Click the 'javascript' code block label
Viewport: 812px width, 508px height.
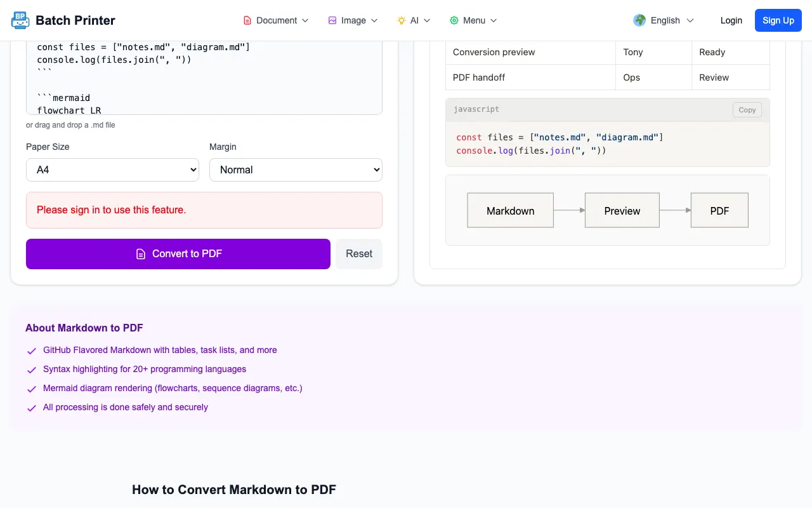476,109
